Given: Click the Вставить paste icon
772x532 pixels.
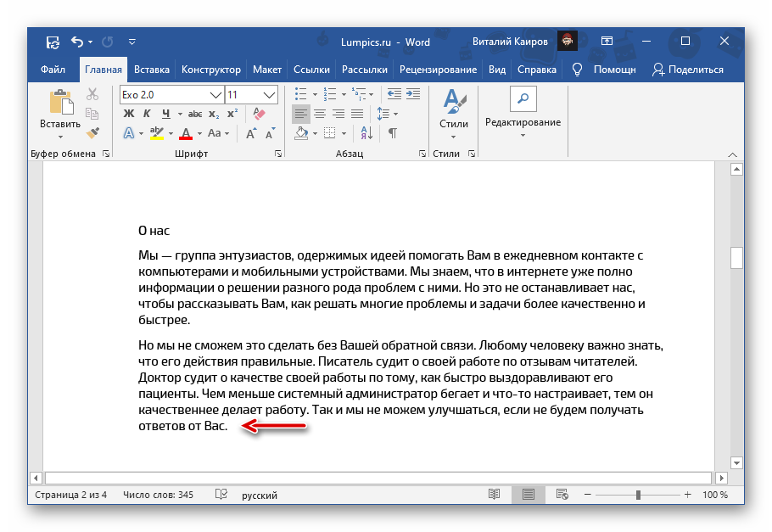Looking at the screenshot, I should 61,102.
